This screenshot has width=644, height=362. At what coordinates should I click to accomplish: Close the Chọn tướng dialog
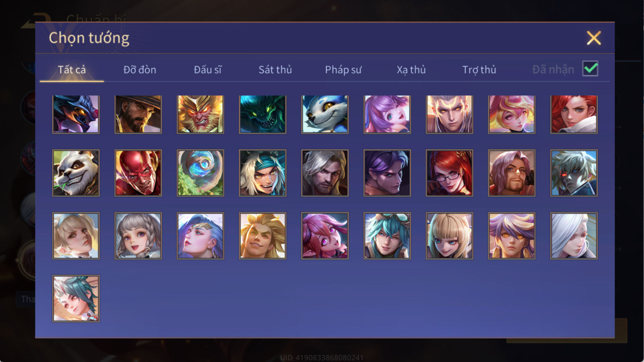(594, 38)
